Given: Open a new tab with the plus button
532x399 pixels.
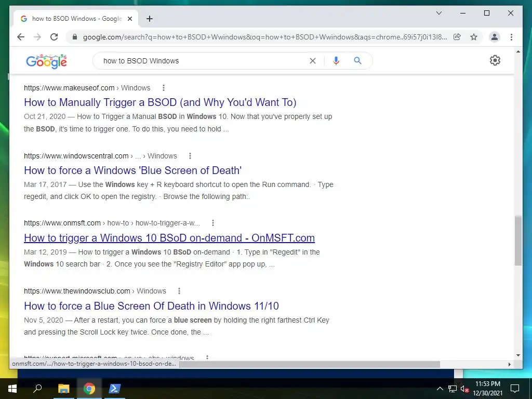Looking at the screenshot, I should point(150,19).
